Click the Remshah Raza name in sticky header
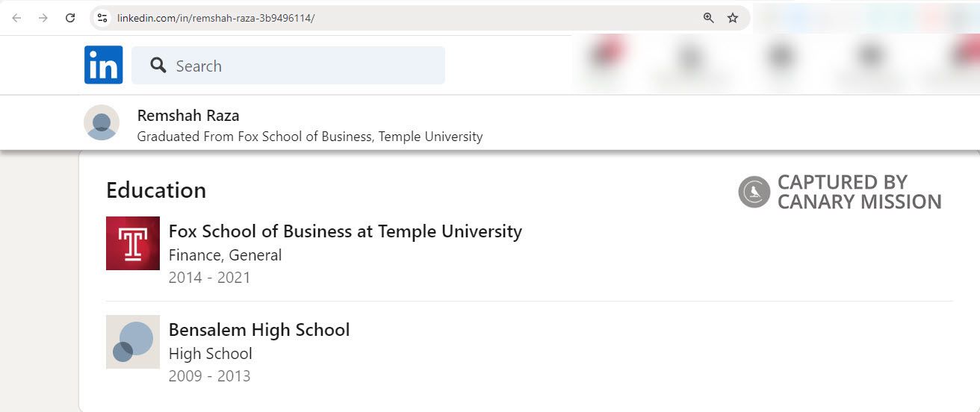The image size is (980, 412). click(188, 116)
